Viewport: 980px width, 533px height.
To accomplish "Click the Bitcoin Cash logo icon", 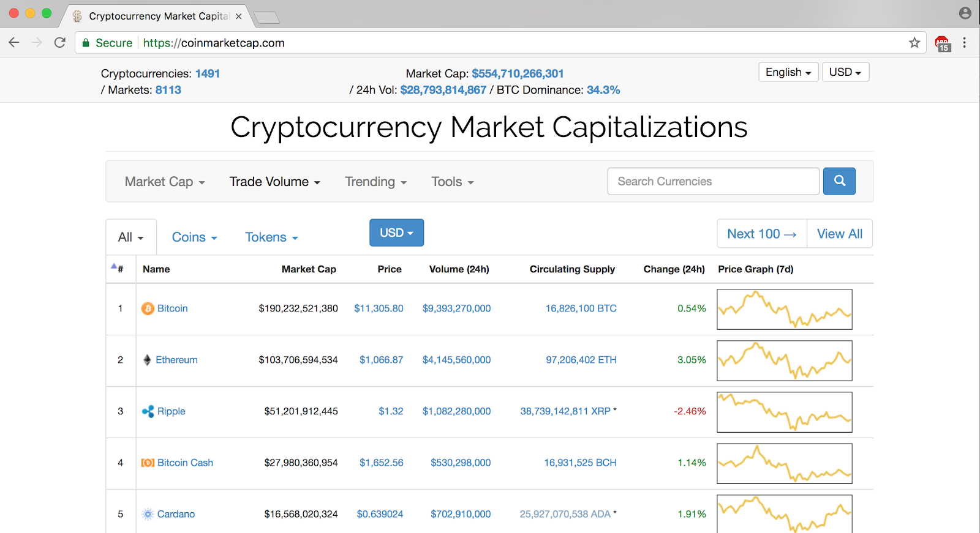I will (x=148, y=463).
